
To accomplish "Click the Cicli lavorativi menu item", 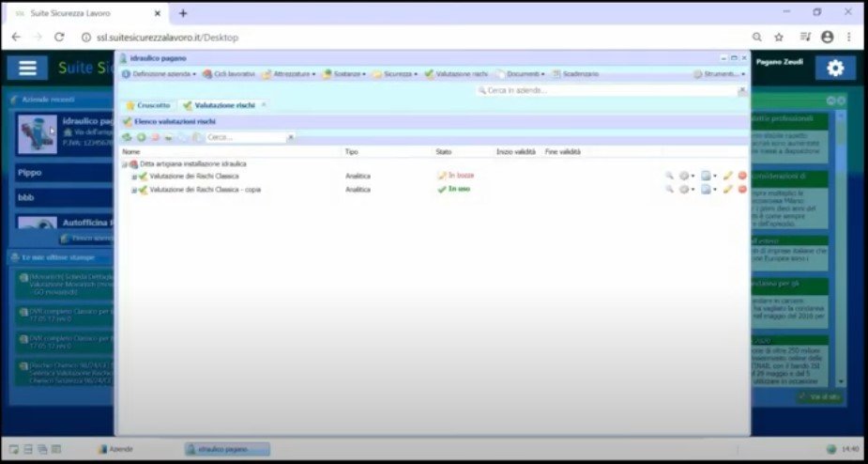I will pos(228,73).
